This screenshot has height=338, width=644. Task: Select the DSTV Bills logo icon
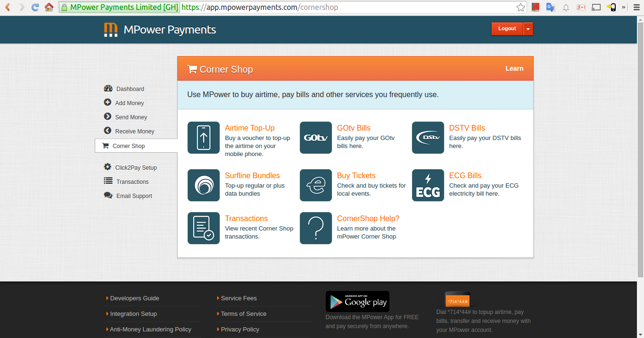[x=428, y=138]
